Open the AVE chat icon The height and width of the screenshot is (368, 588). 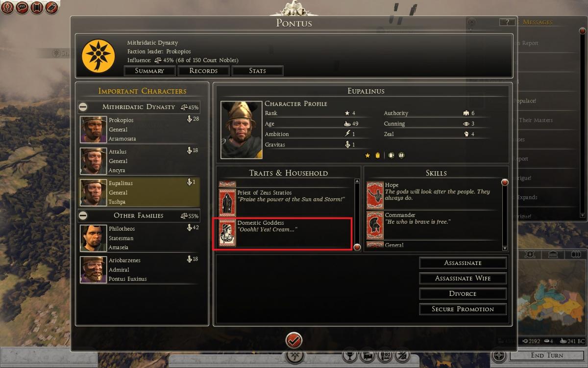coord(22,7)
